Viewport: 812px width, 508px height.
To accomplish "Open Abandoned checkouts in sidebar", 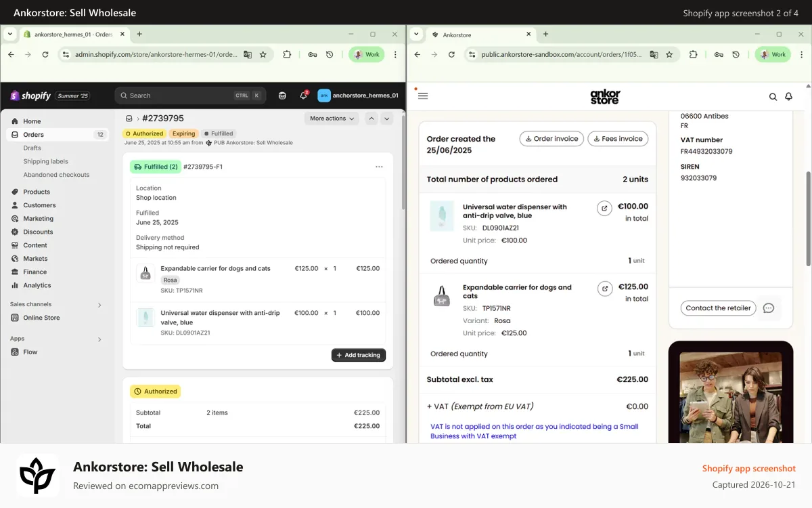I will (x=56, y=175).
